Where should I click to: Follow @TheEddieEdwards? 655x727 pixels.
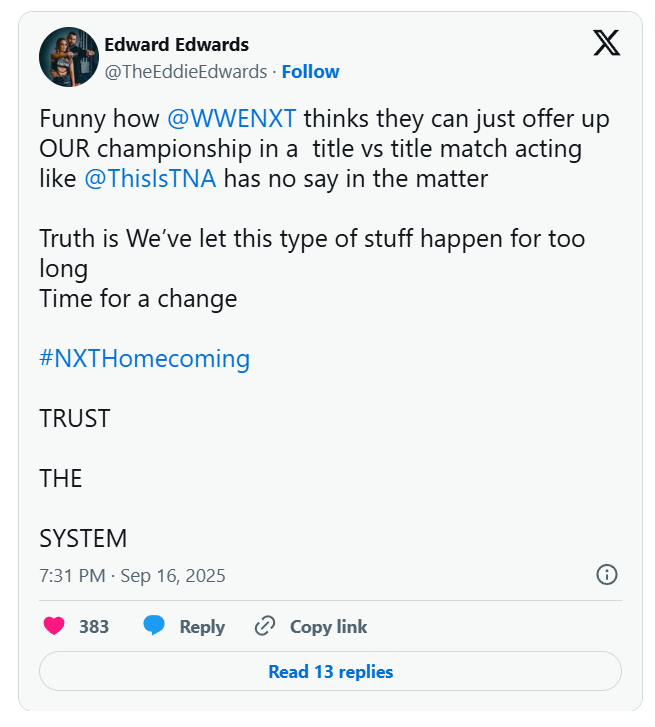coord(310,71)
